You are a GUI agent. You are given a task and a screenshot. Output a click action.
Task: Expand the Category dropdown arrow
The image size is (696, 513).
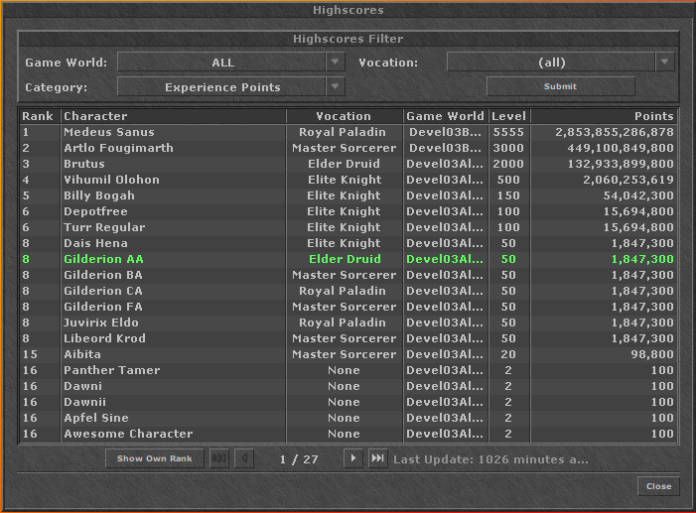click(335, 87)
